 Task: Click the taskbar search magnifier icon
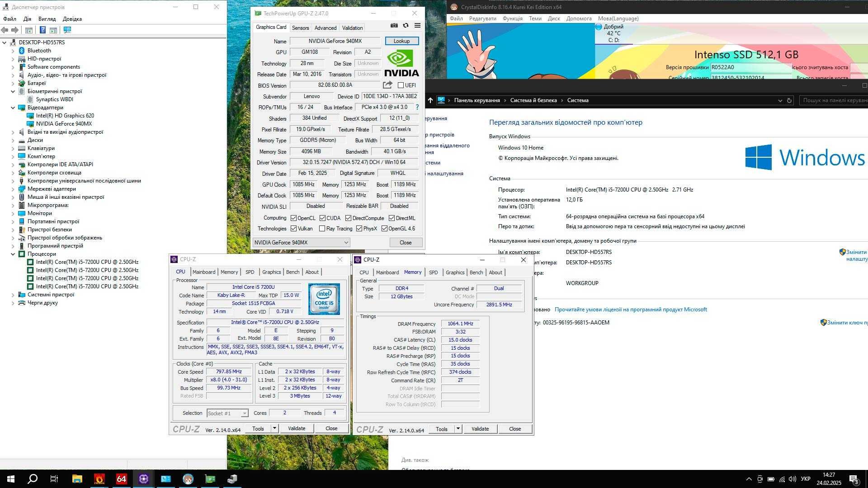tap(33, 479)
